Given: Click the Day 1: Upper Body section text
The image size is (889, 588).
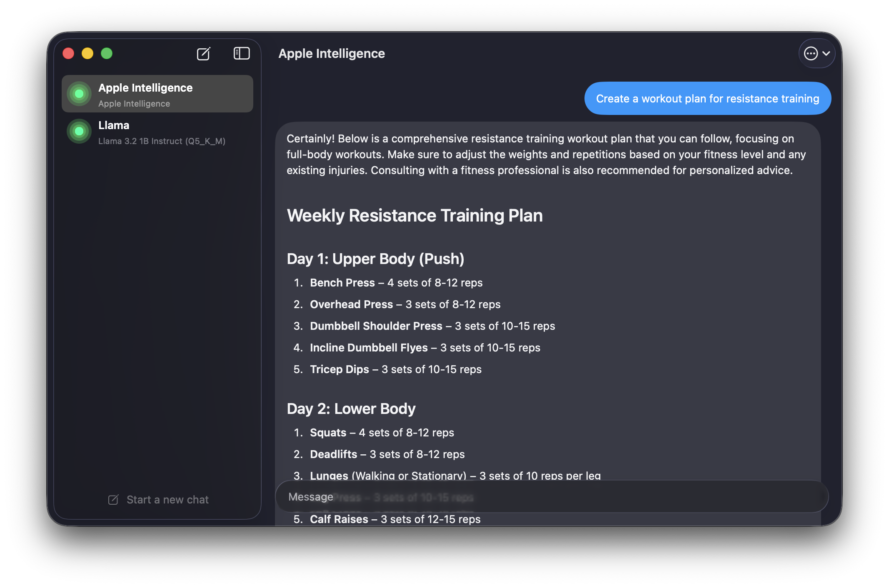Looking at the screenshot, I should click(375, 259).
